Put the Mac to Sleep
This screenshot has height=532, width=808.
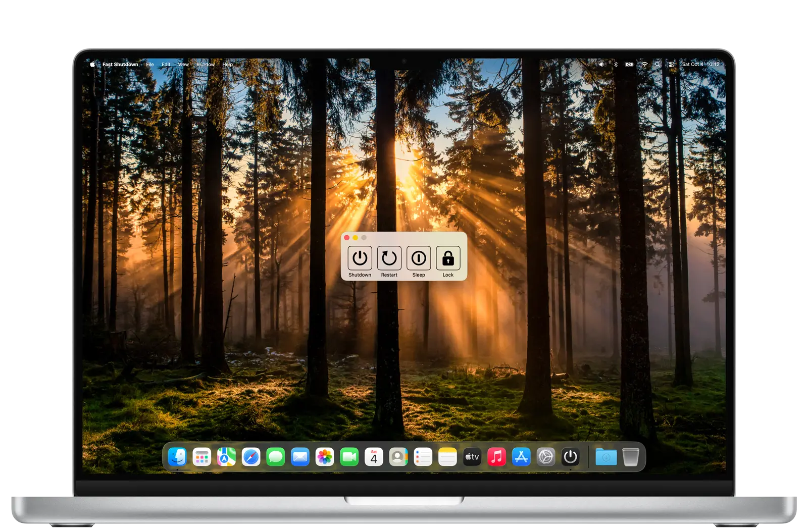(418, 258)
